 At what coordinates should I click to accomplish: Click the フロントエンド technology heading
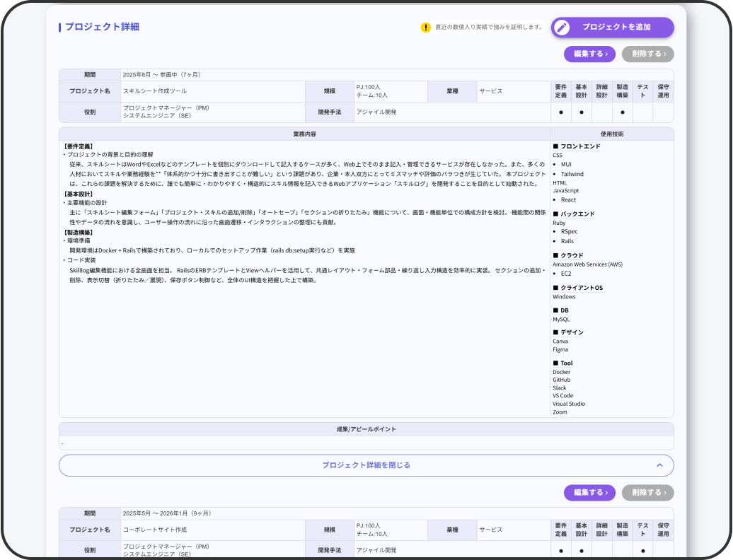(x=580, y=146)
